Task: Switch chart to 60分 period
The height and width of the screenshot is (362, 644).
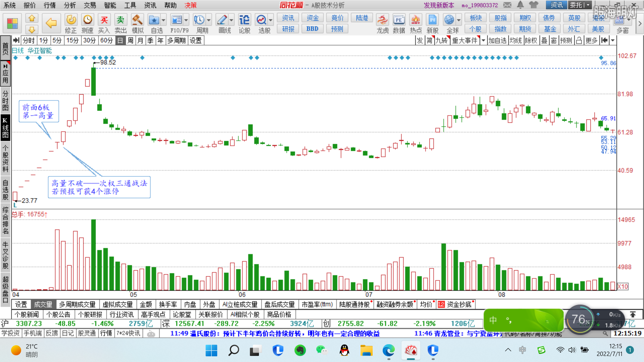Action: pyautogui.click(x=107, y=41)
